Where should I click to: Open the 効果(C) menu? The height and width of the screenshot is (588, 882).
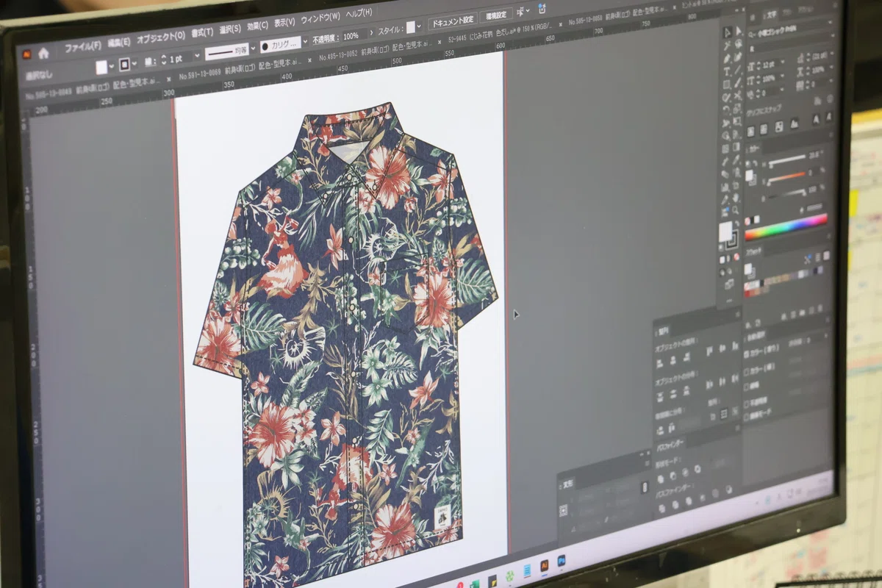click(258, 26)
